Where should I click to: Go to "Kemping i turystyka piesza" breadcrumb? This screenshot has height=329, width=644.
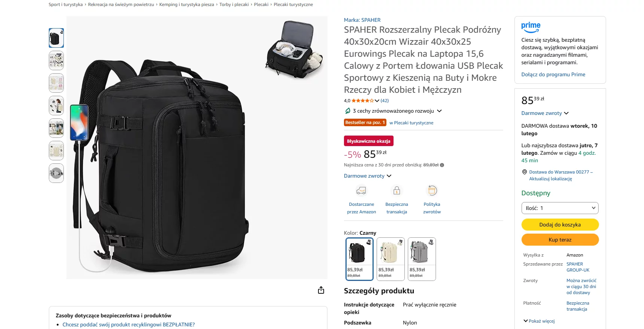tap(187, 5)
